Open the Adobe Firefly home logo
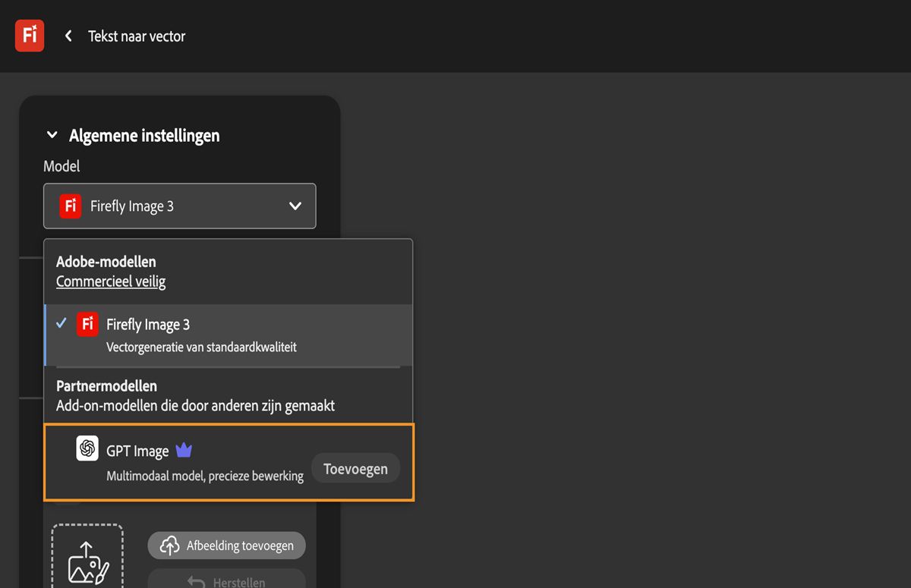Viewport: 911px width, 588px height. [x=30, y=36]
